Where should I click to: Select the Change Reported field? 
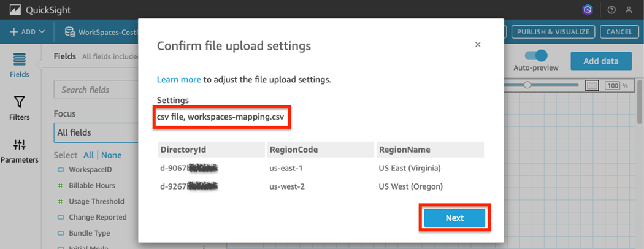(98, 217)
